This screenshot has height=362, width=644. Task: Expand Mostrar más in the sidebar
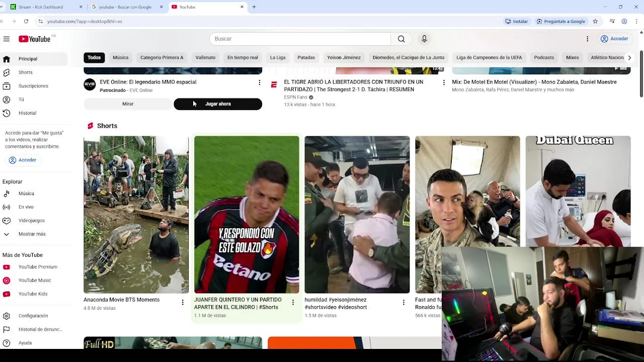(x=34, y=234)
